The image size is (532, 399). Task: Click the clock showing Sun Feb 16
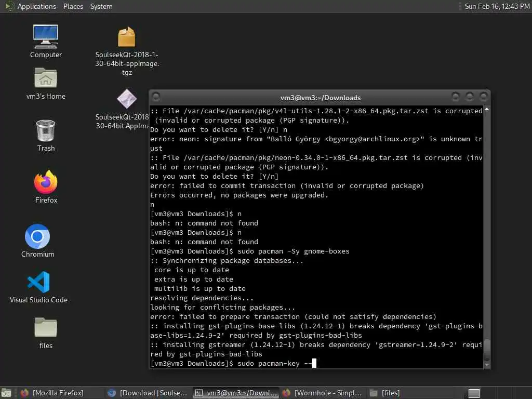[x=497, y=6]
